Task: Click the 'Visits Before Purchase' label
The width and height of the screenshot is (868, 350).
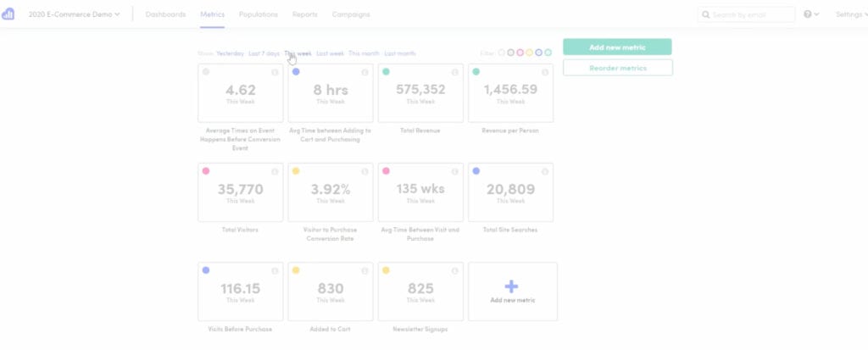Action: pos(240,329)
